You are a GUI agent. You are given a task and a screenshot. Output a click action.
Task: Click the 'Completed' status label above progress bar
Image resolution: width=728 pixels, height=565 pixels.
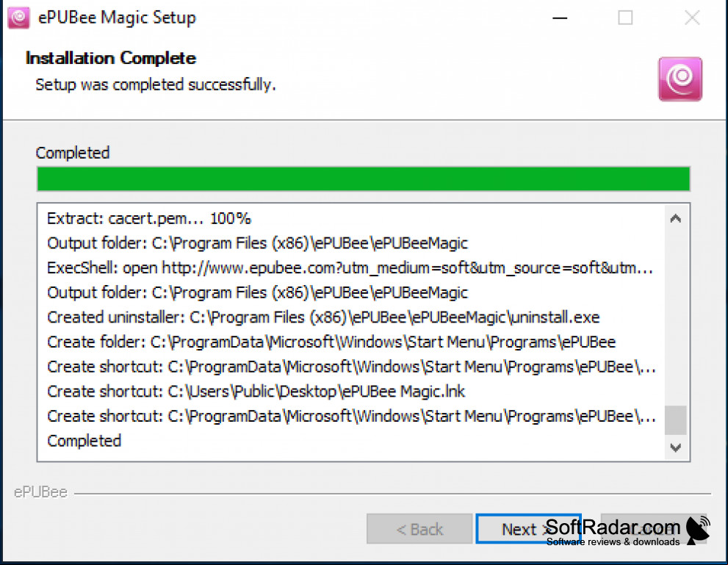[x=73, y=153]
